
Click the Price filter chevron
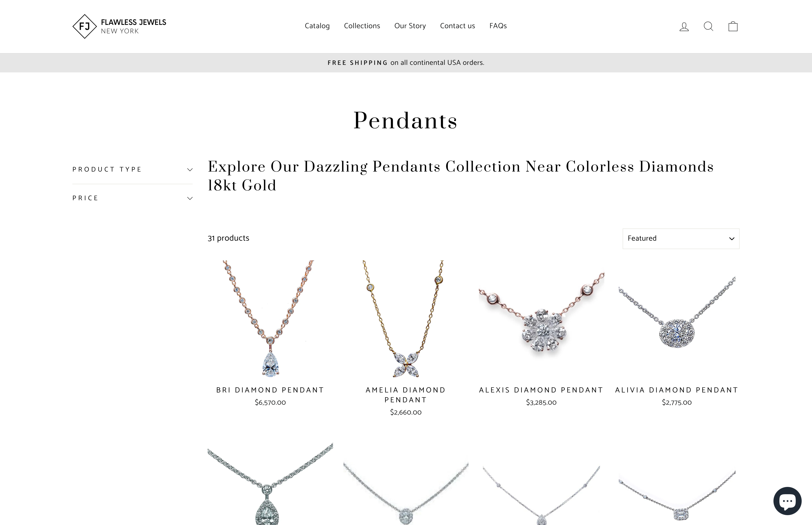point(190,198)
